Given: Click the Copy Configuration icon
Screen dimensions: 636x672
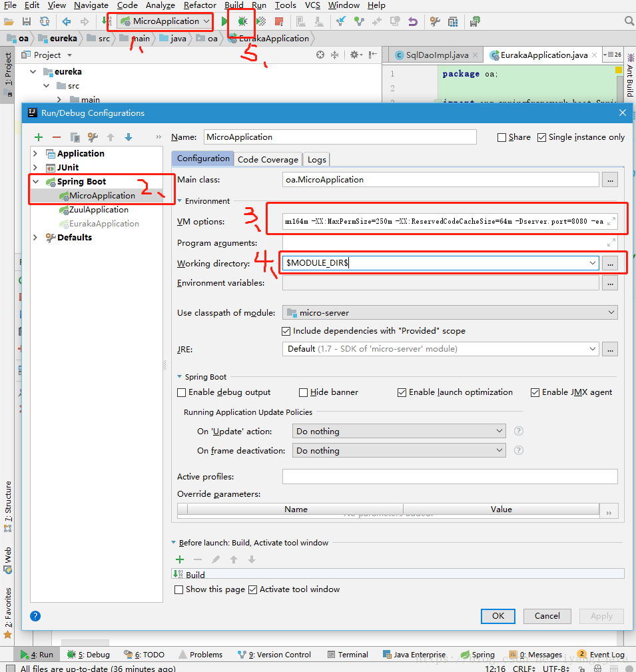Looking at the screenshot, I should (x=75, y=137).
